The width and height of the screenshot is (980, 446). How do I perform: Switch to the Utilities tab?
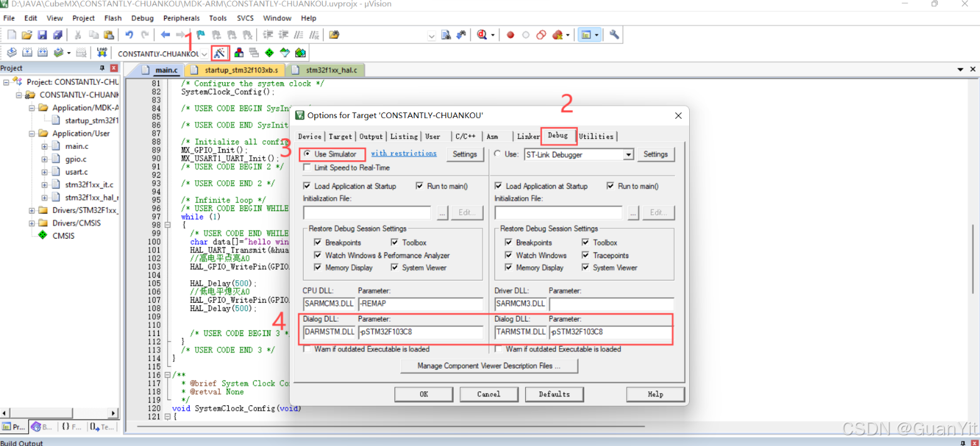596,136
